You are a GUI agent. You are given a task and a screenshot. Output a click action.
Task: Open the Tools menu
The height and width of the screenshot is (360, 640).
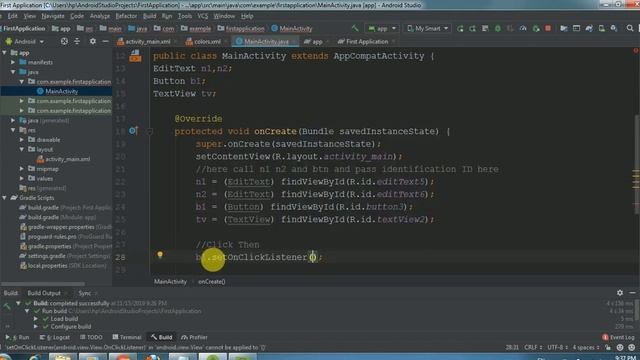pyautogui.click(x=184, y=16)
